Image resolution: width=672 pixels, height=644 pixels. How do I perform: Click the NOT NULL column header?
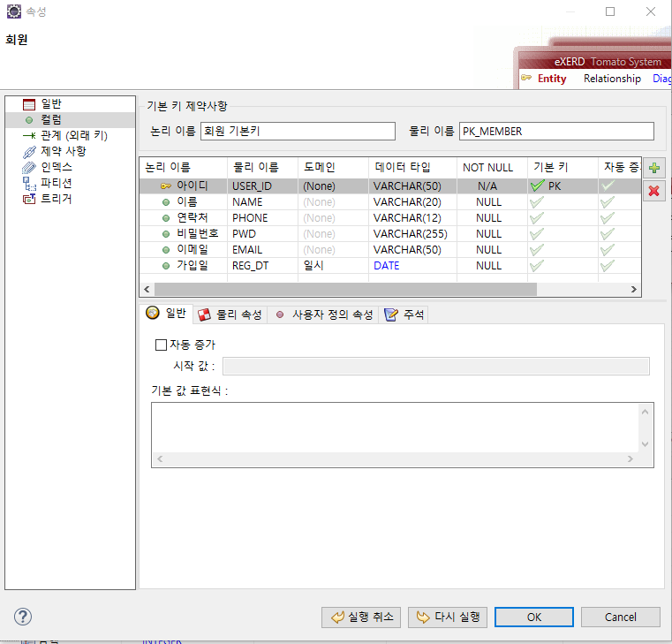tap(492, 168)
